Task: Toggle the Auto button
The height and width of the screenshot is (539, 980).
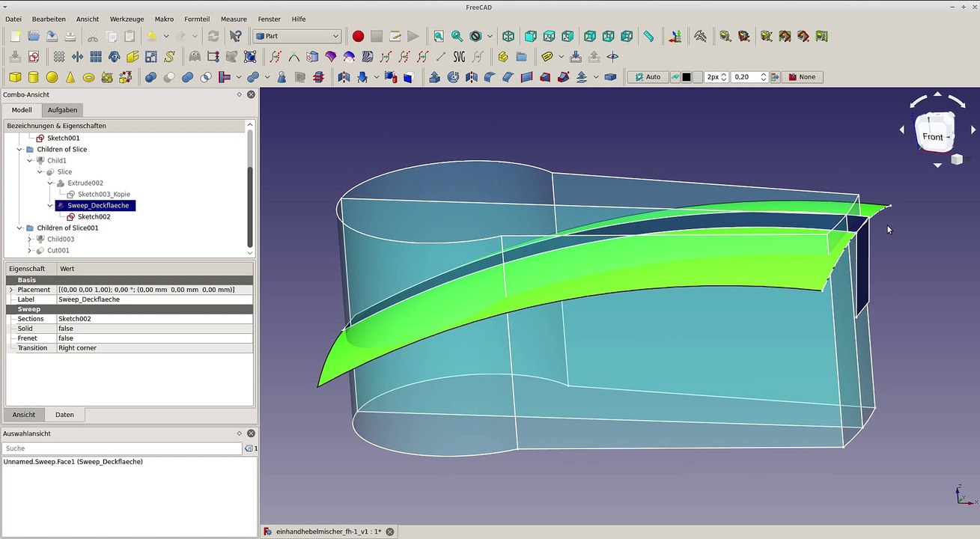Action: pos(648,77)
